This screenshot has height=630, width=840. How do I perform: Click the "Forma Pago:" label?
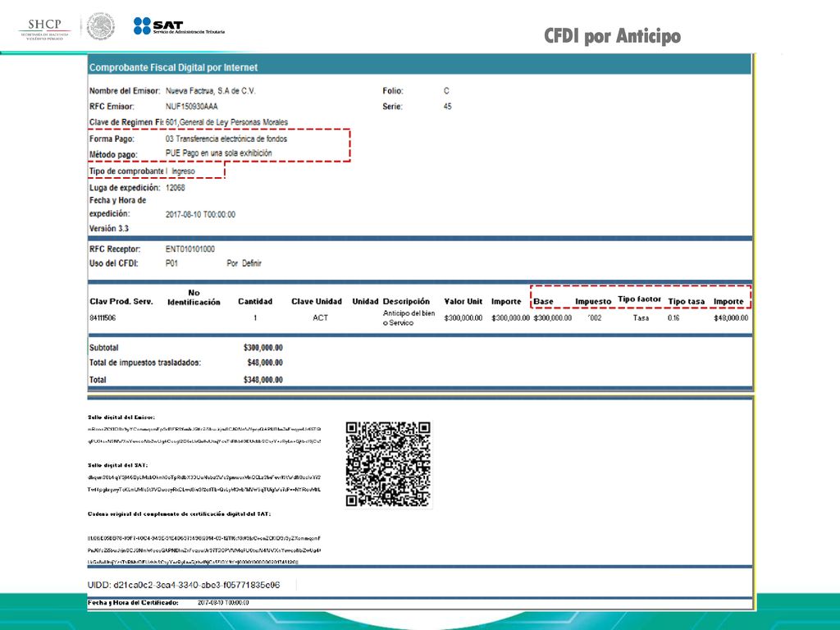click(x=112, y=139)
